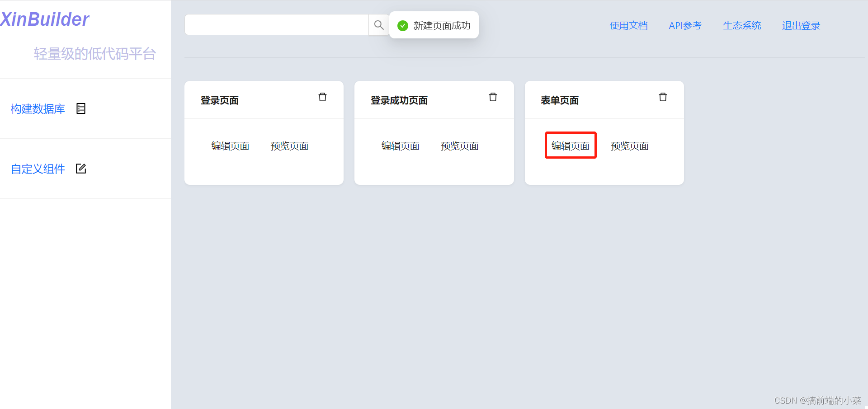Click 预览页面 on the 登录页面 card
The height and width of the screenshot is (409, 868).
point(289,146)
